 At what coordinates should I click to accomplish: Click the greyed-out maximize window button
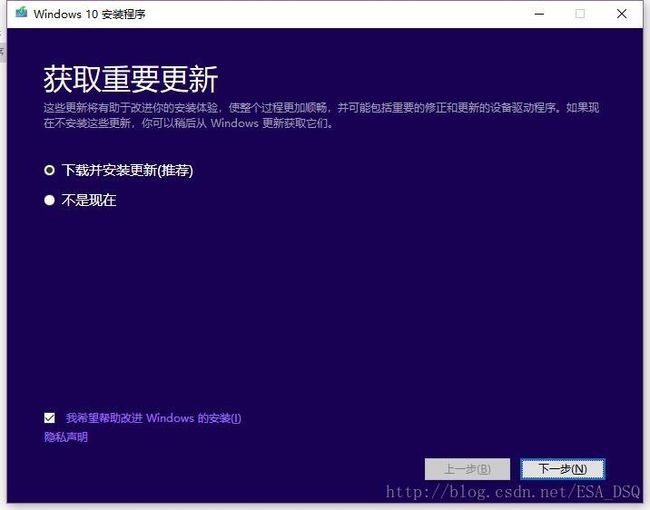coord(580,14)
